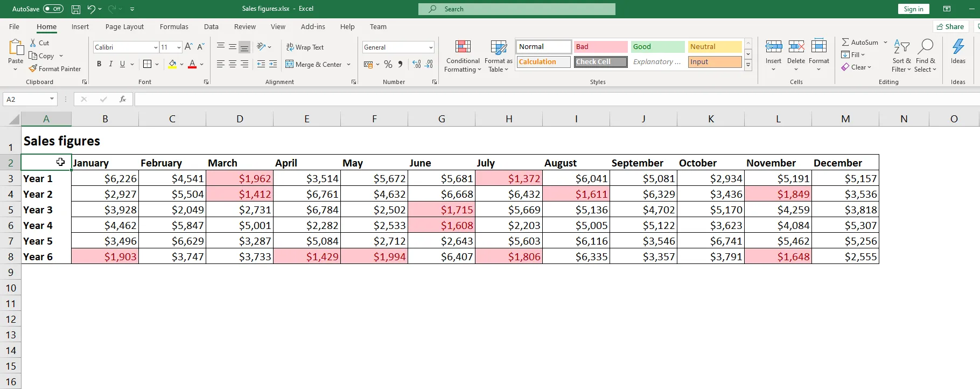Apply Comma Style number format
This screenshot has width=980, height=389.
[x=400, y=64]
